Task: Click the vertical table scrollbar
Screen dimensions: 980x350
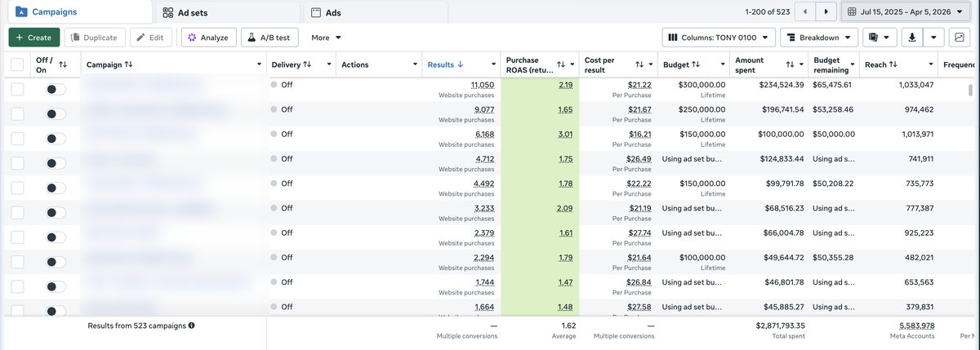Action: [970, 91]
